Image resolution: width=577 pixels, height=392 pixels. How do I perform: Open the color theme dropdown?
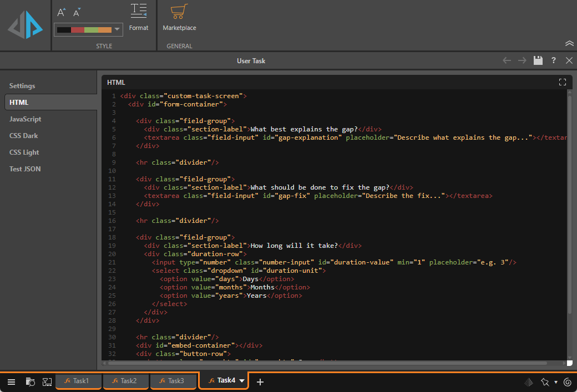117,29
